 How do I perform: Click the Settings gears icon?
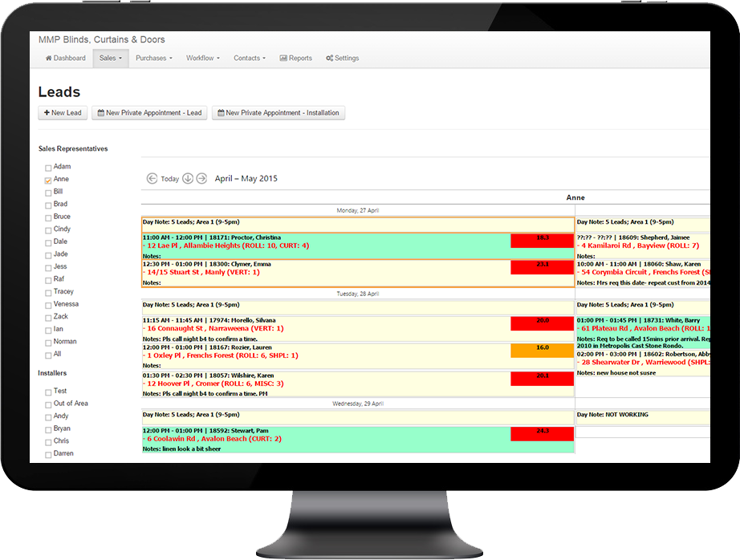pyautogui.click(x=330, y=59)
